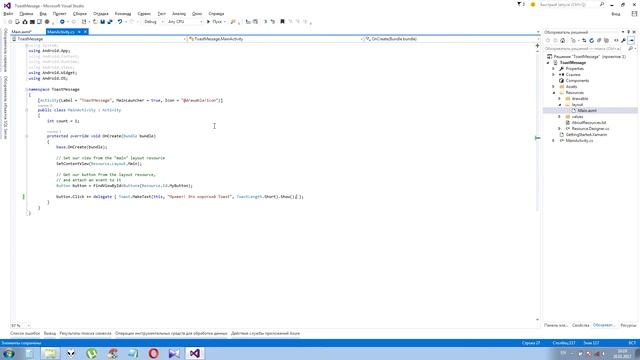Screen dimensions: 640x360
Task: Click Show All Files icon in Solution Explorer
Action: coord(607,40)
